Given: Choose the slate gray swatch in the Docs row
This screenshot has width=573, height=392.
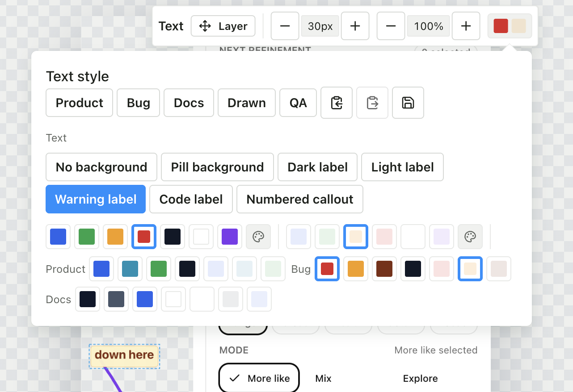Looking at the screenshot, I should [116, 299].
